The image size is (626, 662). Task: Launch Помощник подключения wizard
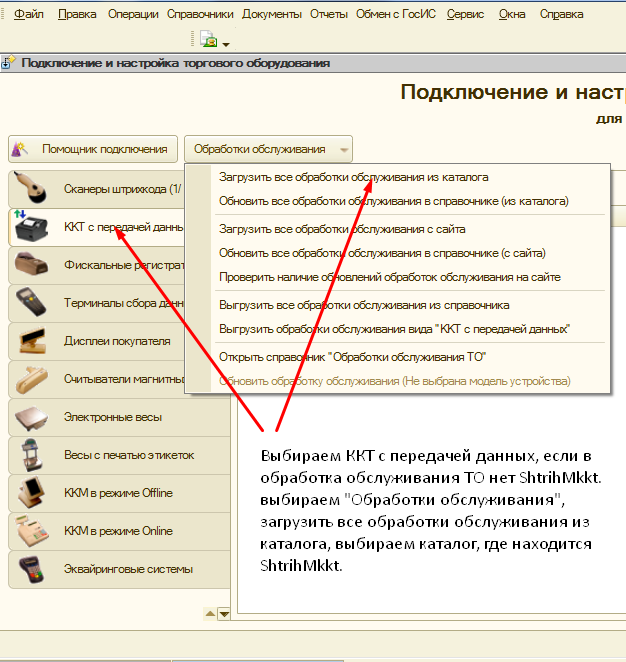point(93,149)
